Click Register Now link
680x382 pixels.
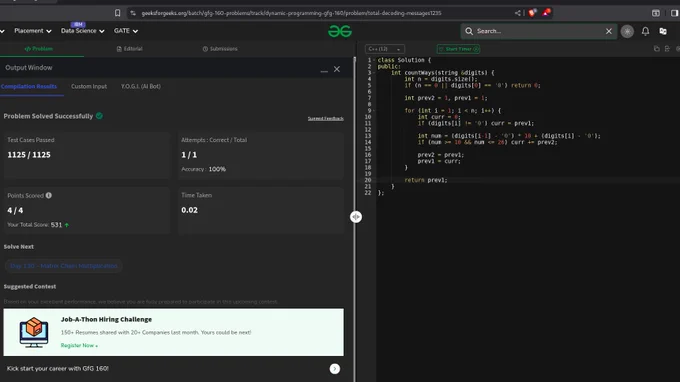79,346
